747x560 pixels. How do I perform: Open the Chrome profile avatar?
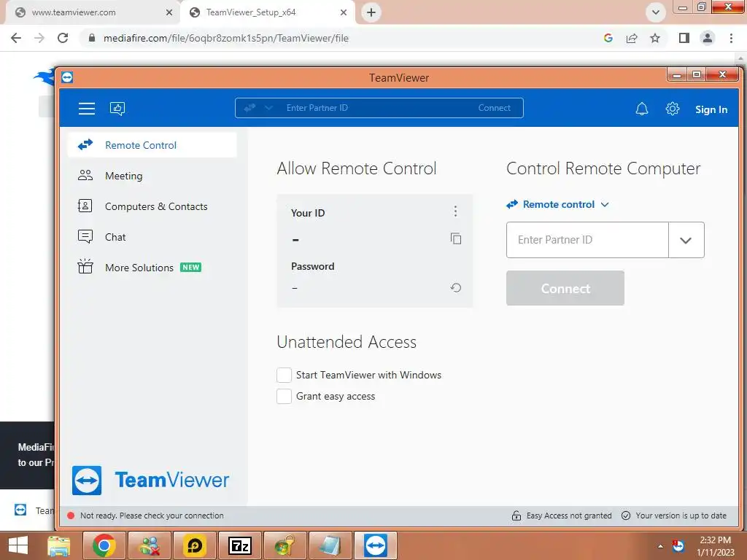708,38
